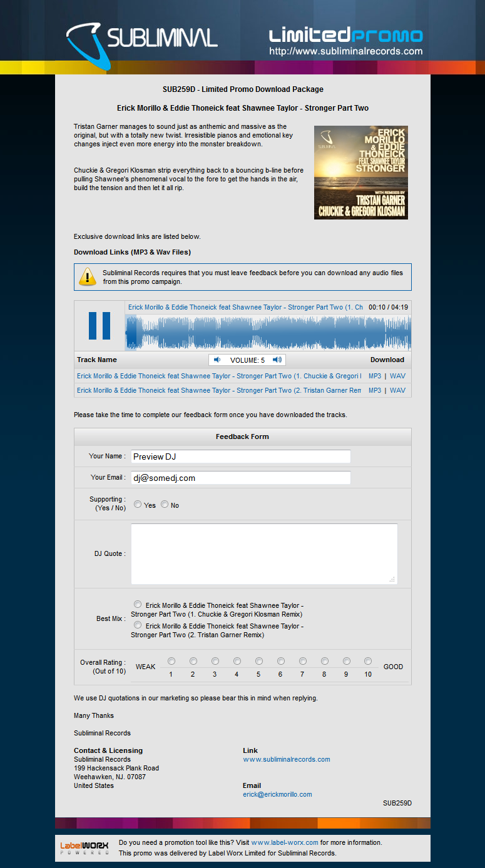Click the DJ Quote resize grip corner
The width and height of the screenshot is (485, 868).
tap(392, 580)
